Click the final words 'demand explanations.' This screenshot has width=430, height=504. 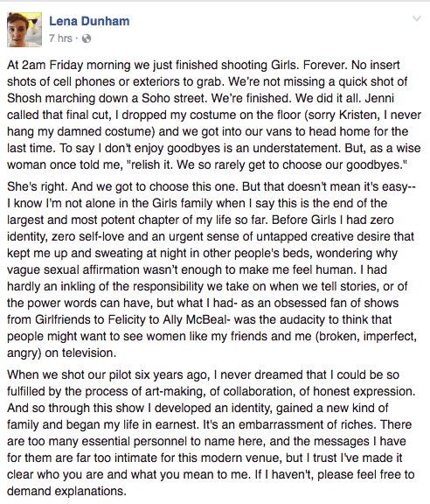(66, 492)
